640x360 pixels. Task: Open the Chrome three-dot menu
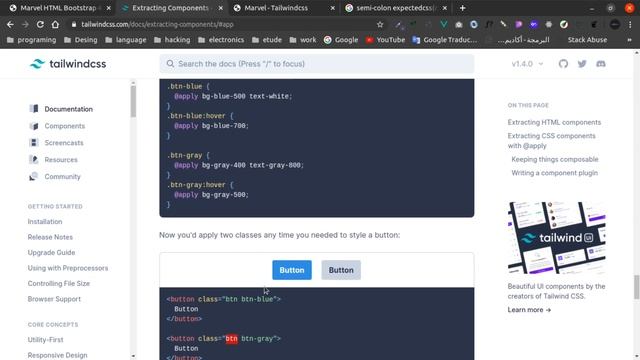pyautogui.click(x=630, y=24)
